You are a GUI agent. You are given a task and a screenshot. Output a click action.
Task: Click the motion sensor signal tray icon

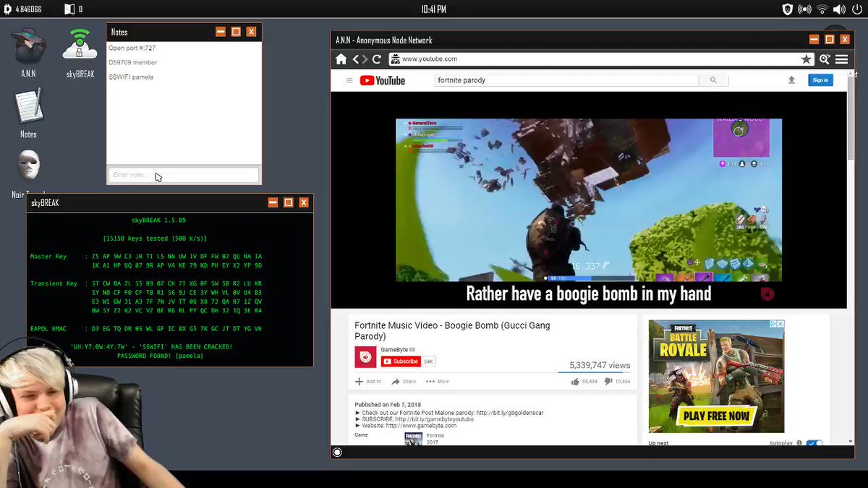tap(804, 9)
